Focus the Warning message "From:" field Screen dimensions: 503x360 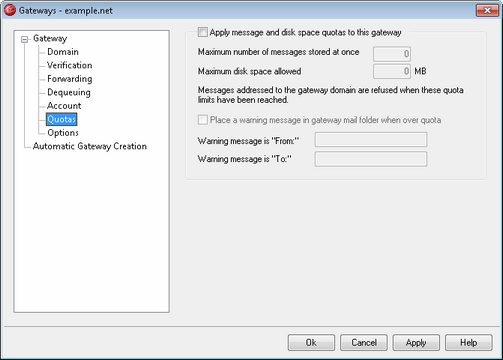point(371,140)
